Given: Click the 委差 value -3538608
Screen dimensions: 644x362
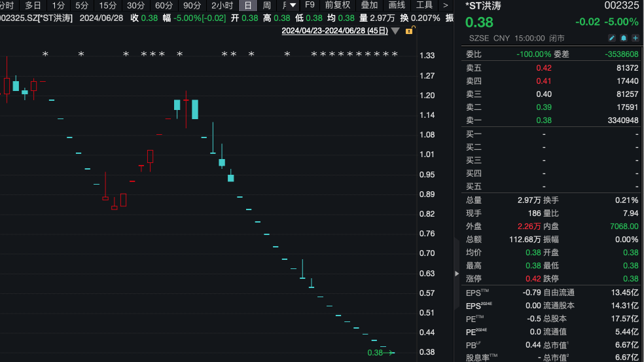Looking at the screenshot, I should click(x=621, y=54).
